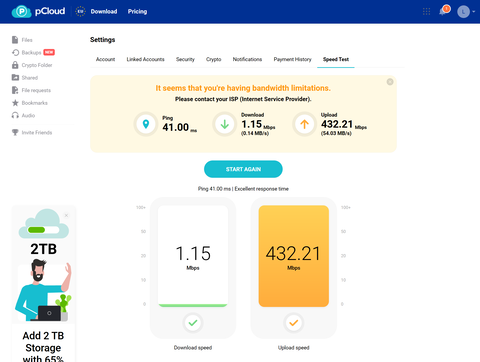Click the 'Download speed' caption
480x362 pixels.
(193, 348)
